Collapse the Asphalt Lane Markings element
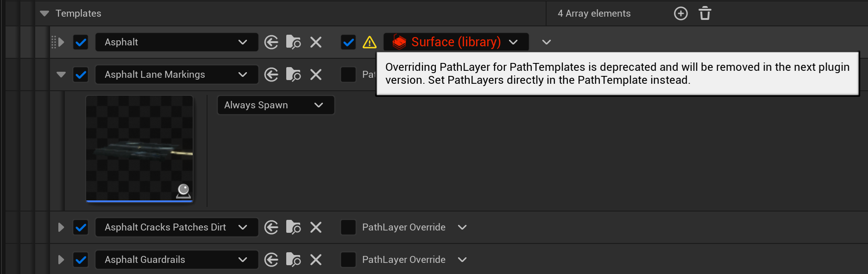Viewport: 868px width, 274px height. [61, 75]
